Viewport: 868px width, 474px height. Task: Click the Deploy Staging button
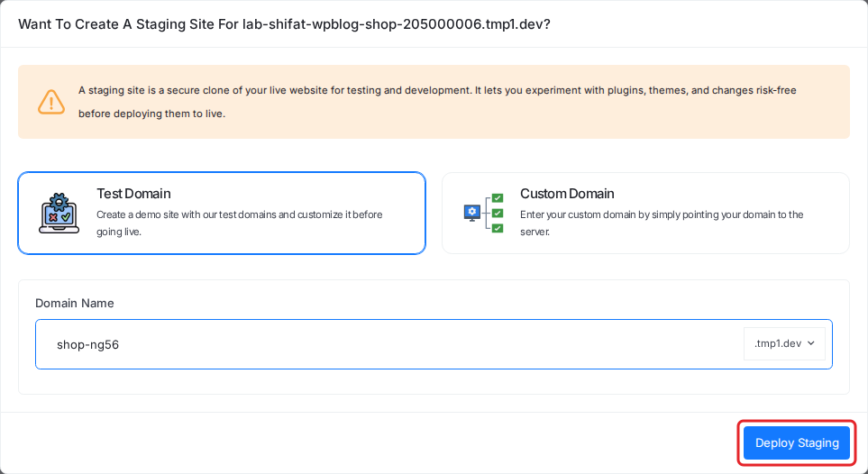pyautogui.click(x=796, y=442)
